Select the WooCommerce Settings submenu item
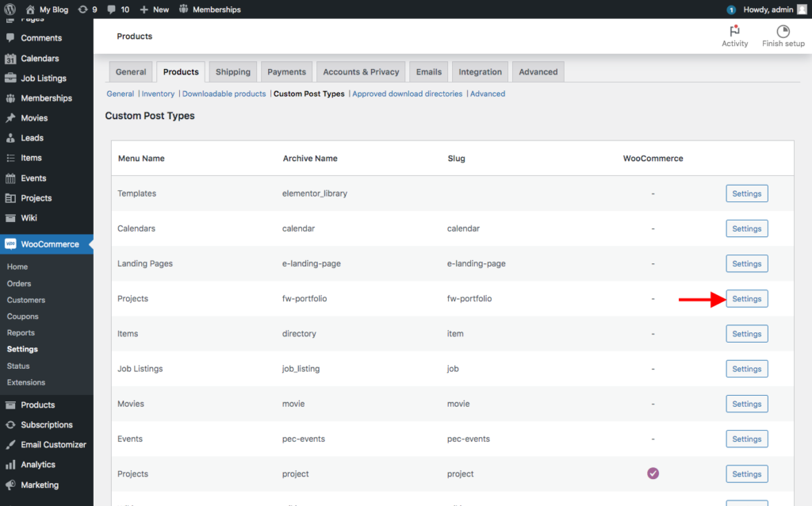The height and width of the screenshot is (506, 812). pyautogui.click(x=22, y=349)
